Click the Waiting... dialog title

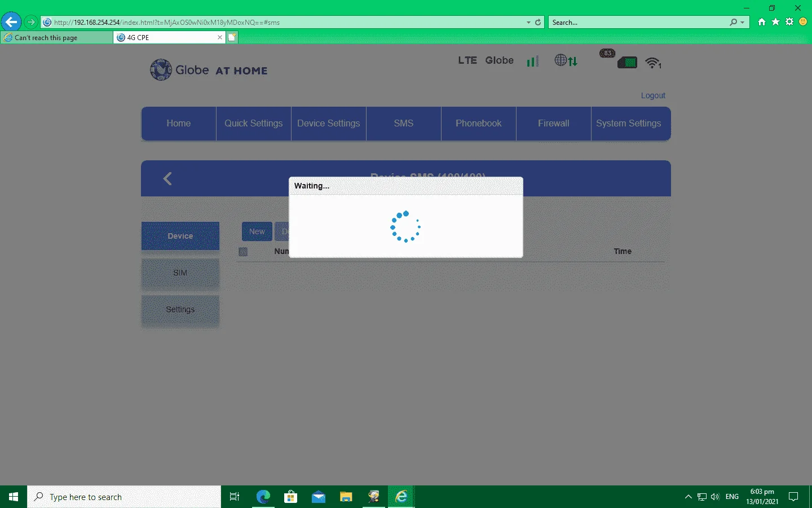coord(312,186)
